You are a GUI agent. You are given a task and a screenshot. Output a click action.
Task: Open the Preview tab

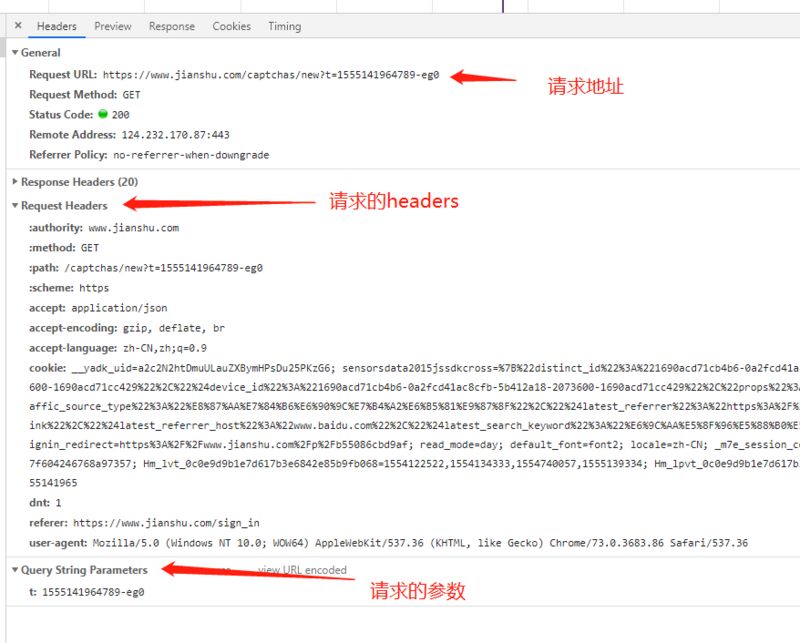(112, 26)
